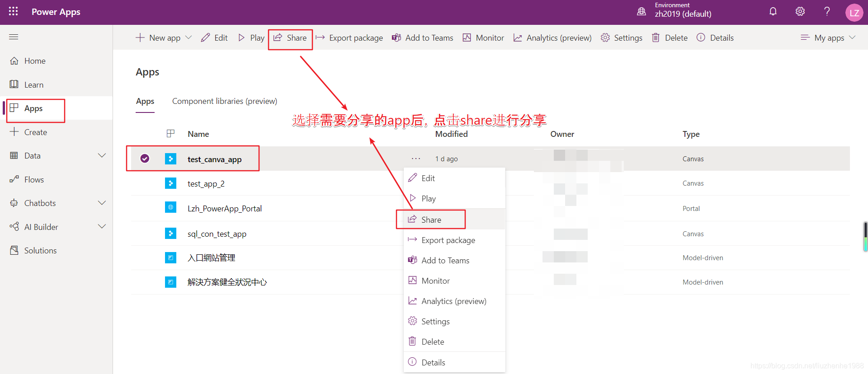Image resolution: width=868 pixels, height=374 pixels.
Task: Expand the AI Builder section chevron
Action: [x=102, y=226]
